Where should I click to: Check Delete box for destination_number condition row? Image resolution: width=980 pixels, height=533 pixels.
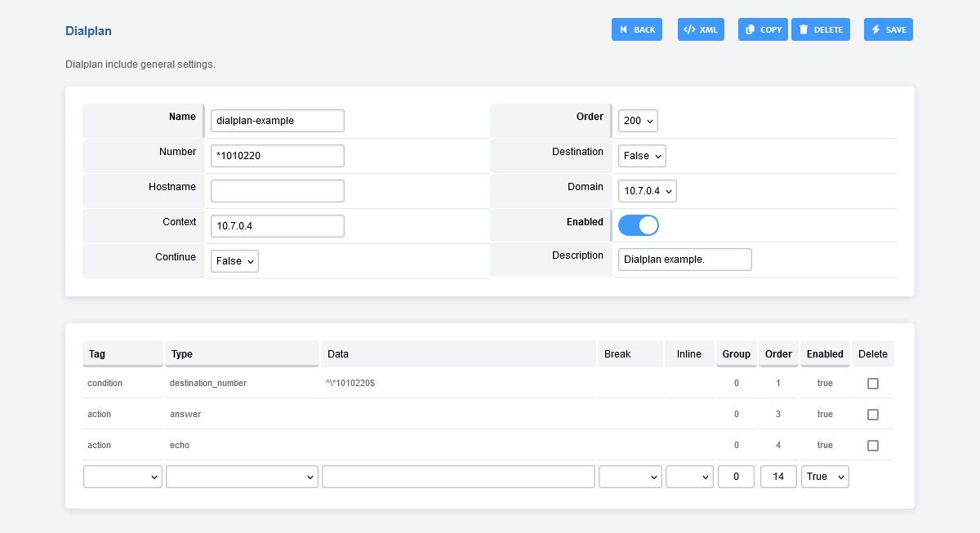coord(872,384)
